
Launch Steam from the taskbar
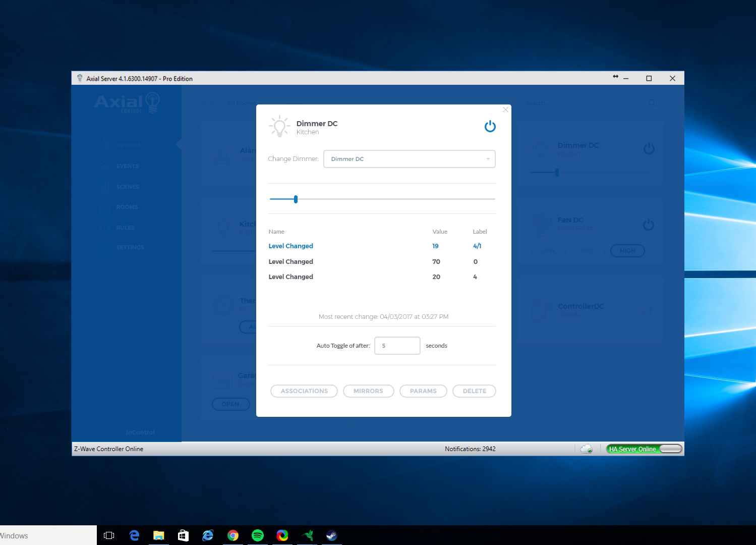[x=331, y=535]
